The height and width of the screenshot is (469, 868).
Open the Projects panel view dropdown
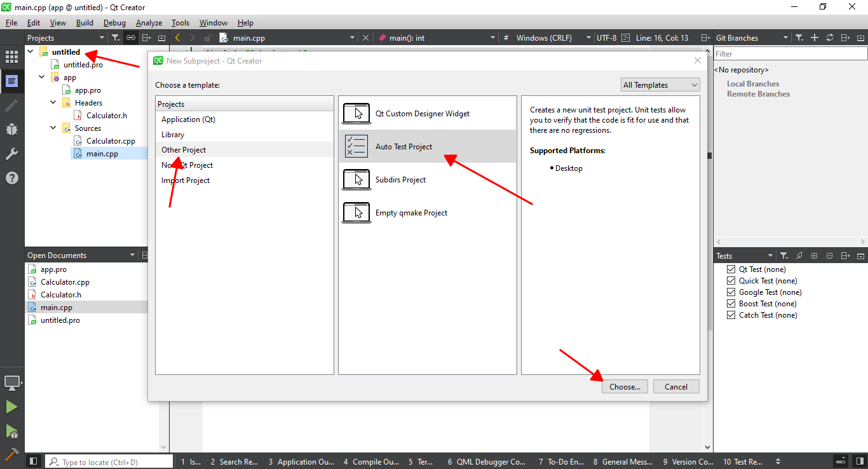tap(67, 38)
